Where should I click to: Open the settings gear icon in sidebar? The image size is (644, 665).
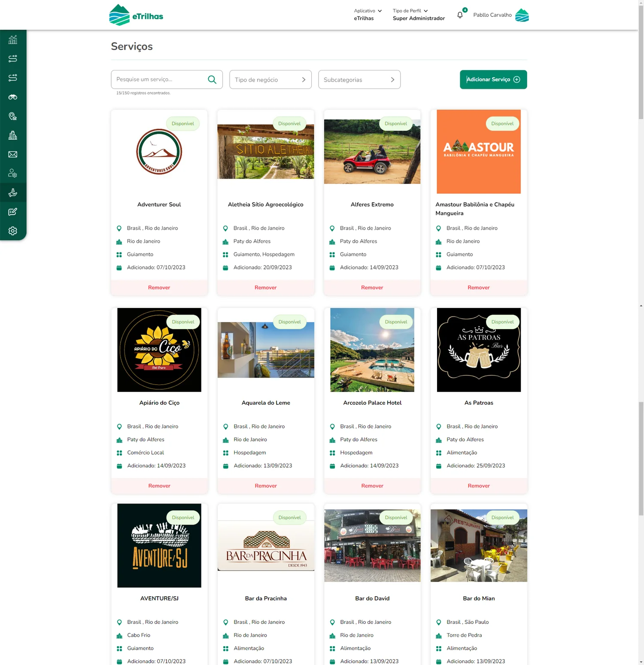[13, 231]
